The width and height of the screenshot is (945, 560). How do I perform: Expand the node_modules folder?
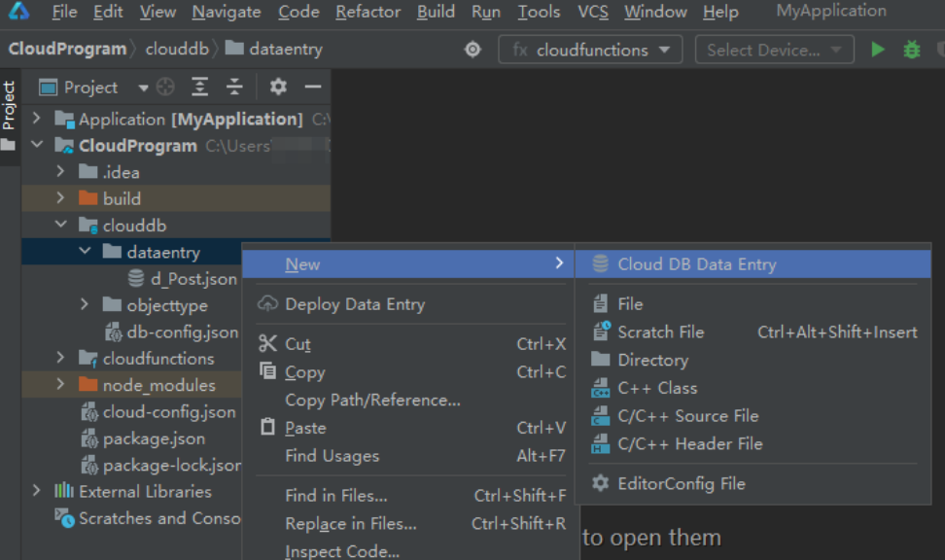pyautogui.click(x=60, y=383)
